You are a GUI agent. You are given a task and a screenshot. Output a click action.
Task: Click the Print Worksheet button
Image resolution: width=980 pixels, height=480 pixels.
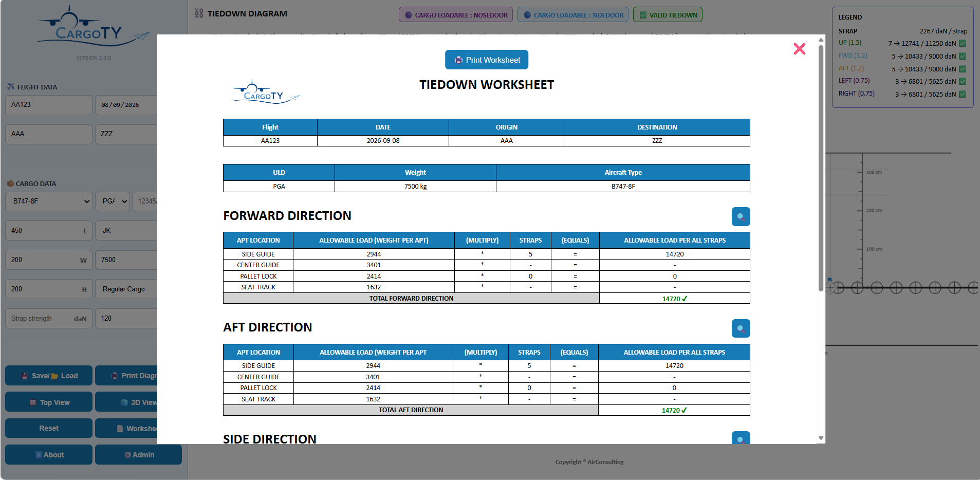pos(487,60)
